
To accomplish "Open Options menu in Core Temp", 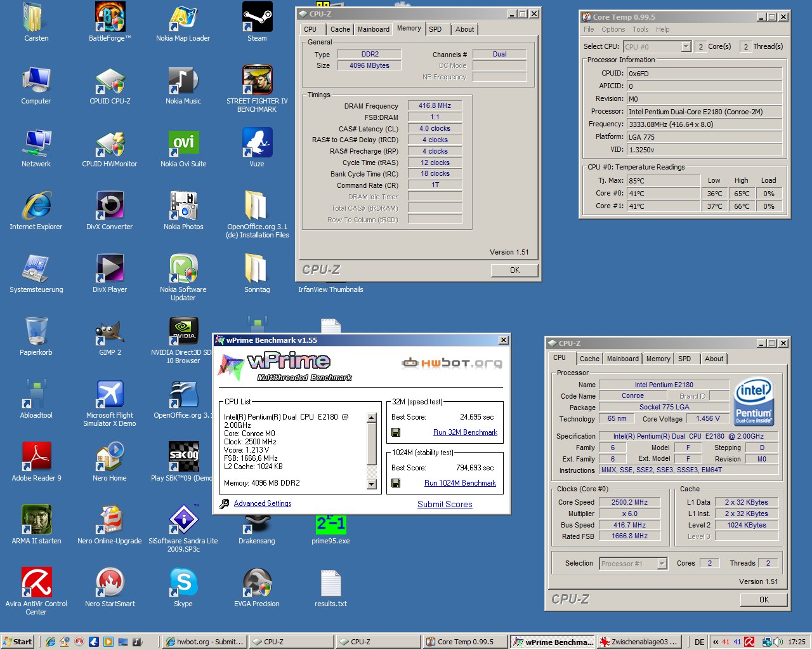I will click(x=613, y=29).
